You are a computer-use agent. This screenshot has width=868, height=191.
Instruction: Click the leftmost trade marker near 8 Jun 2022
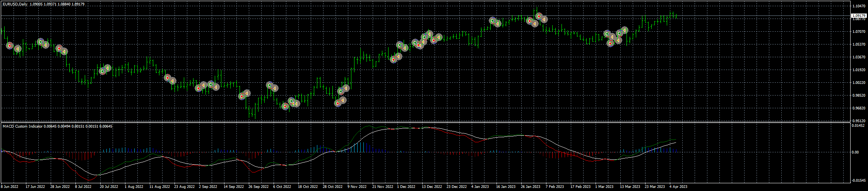point(10,46)
